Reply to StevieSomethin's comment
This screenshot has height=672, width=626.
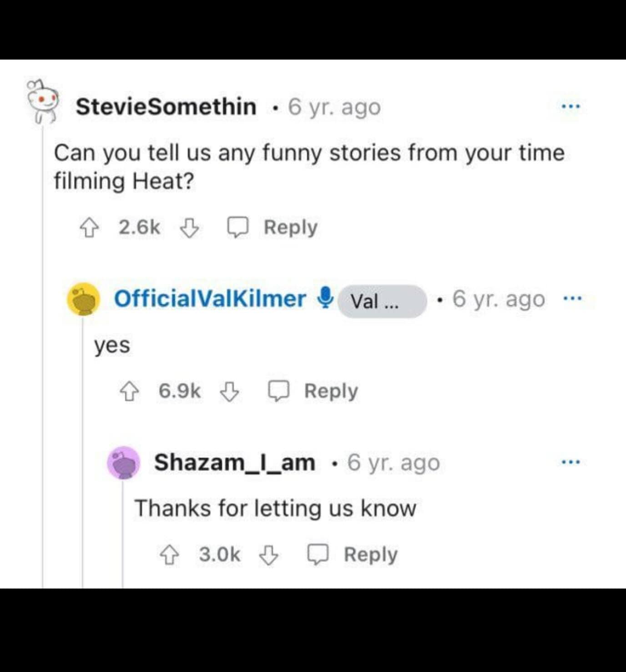(273, 228)
